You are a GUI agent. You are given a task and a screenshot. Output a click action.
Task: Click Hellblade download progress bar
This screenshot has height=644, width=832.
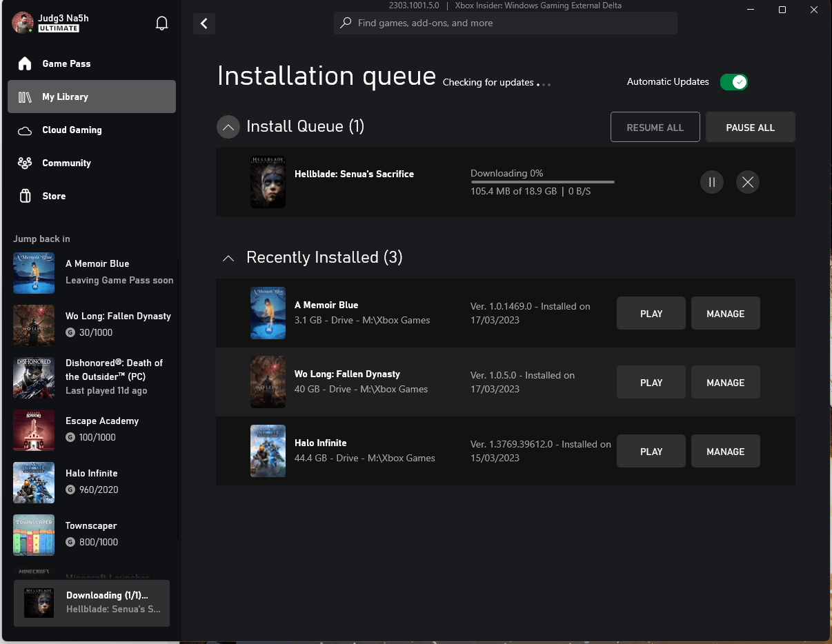[542, 182]
